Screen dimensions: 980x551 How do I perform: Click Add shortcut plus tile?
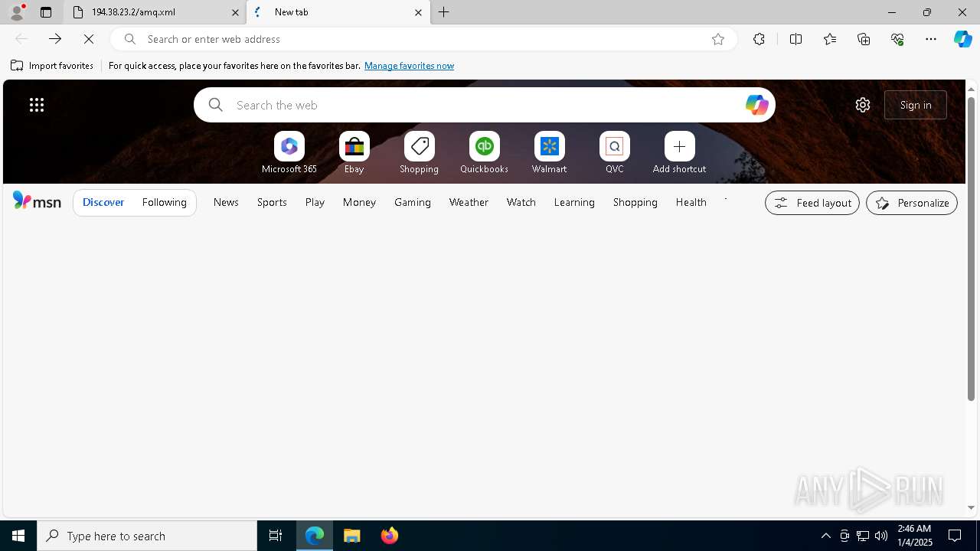point(680,152)
